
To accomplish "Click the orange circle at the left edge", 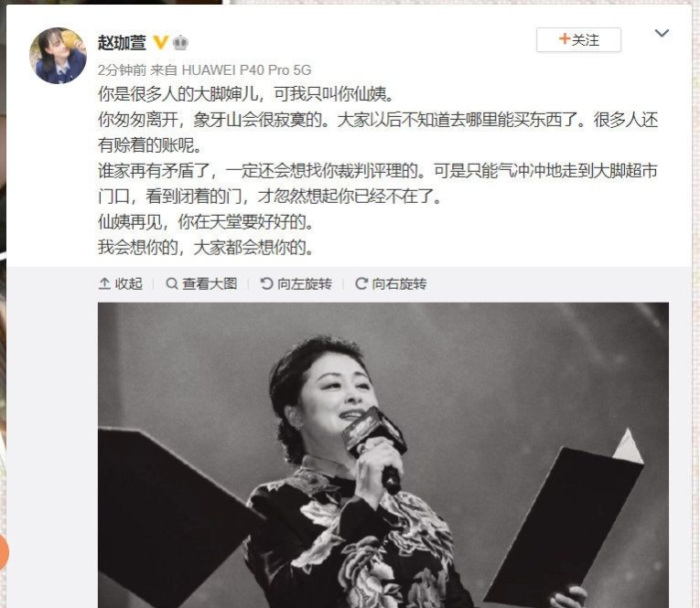I will (x=3, y=552).
